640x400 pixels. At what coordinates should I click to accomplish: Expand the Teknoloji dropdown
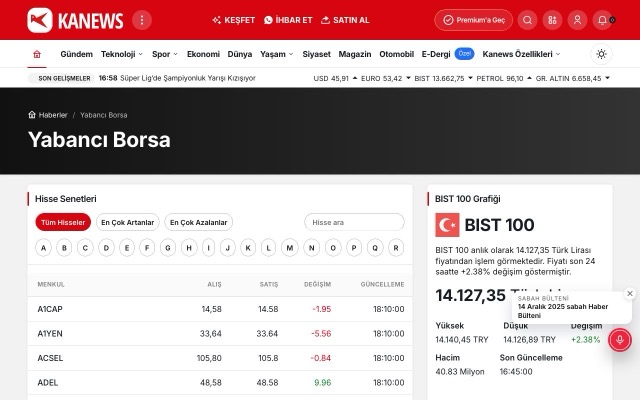tap(122, 54)
